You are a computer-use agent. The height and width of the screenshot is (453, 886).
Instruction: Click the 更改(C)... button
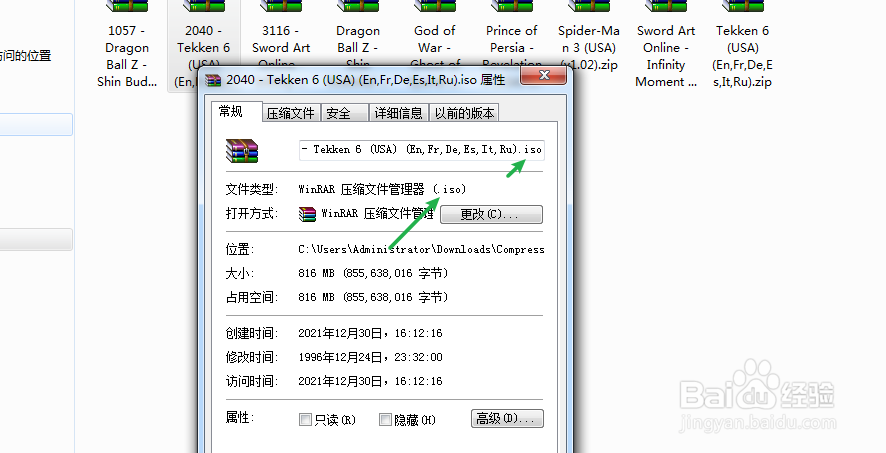(491, 214)
